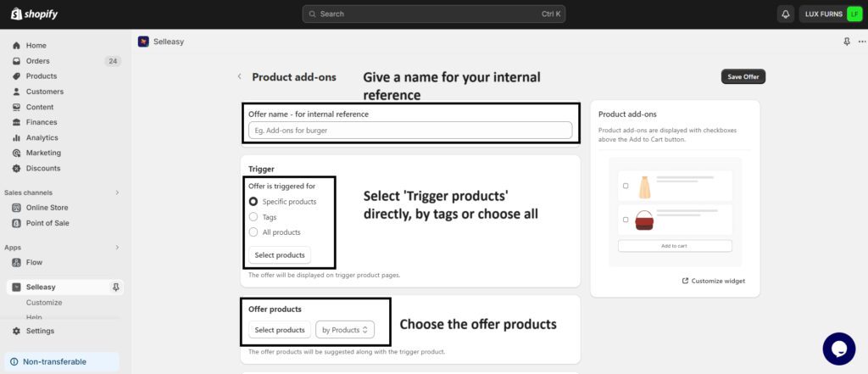Open the by Products dropdown

[344, 330]
